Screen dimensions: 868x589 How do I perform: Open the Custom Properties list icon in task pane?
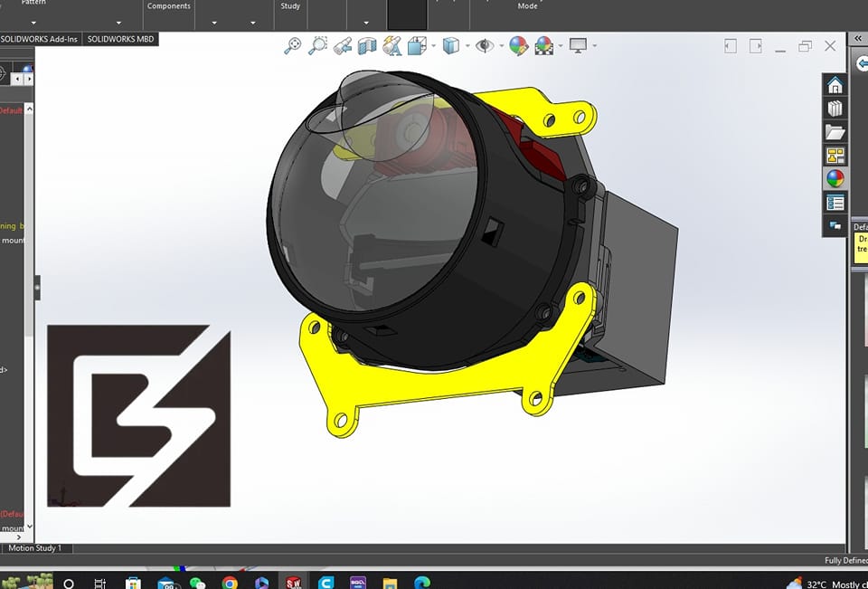point(835,203)
